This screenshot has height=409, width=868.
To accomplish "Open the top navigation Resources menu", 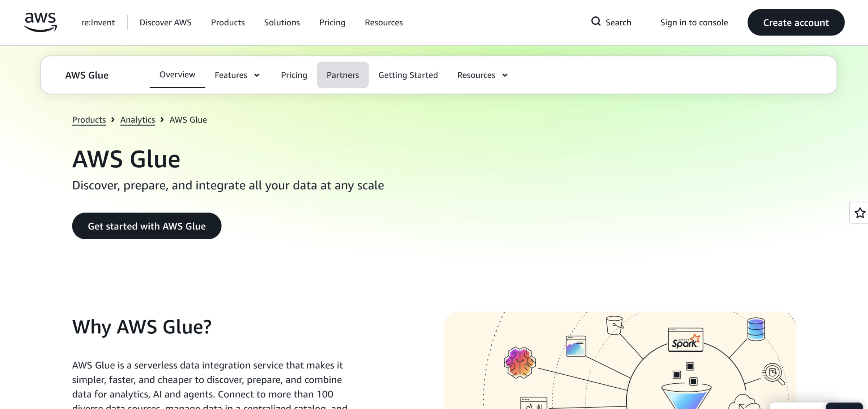I will pyautogui.click(x=384, y=22).
